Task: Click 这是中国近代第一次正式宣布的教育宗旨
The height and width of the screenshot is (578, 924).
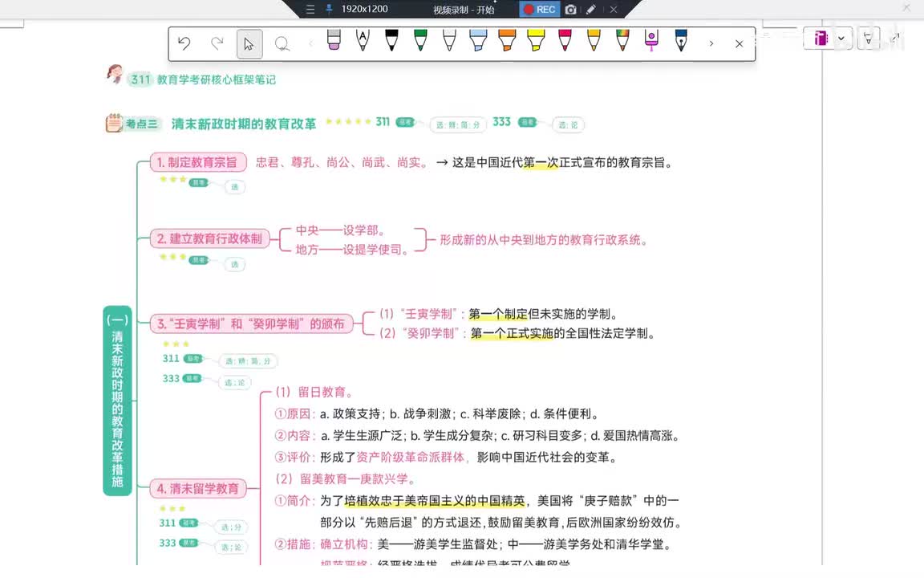Action: point(563,163)
